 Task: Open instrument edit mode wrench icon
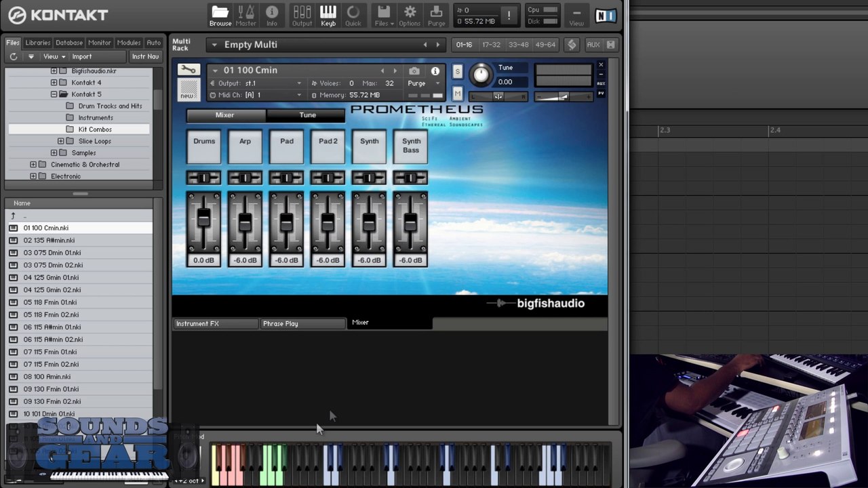(189, 70)
